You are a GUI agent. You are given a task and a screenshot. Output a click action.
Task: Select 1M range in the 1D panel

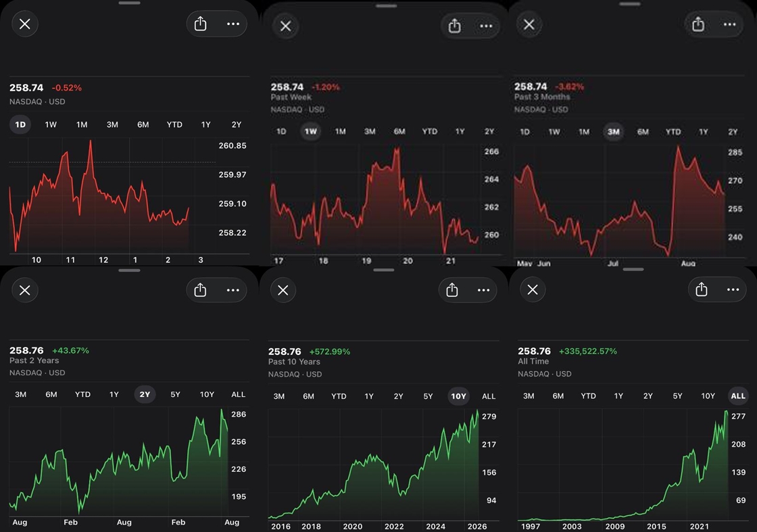pyautogui.click(x=82, y=124)
